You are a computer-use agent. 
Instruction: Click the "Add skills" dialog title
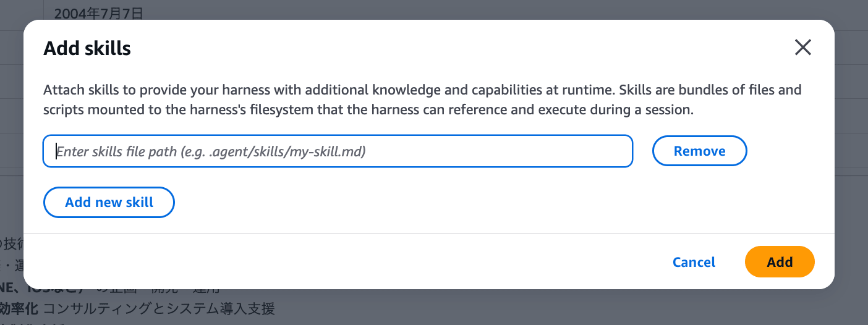coord(87,48)
